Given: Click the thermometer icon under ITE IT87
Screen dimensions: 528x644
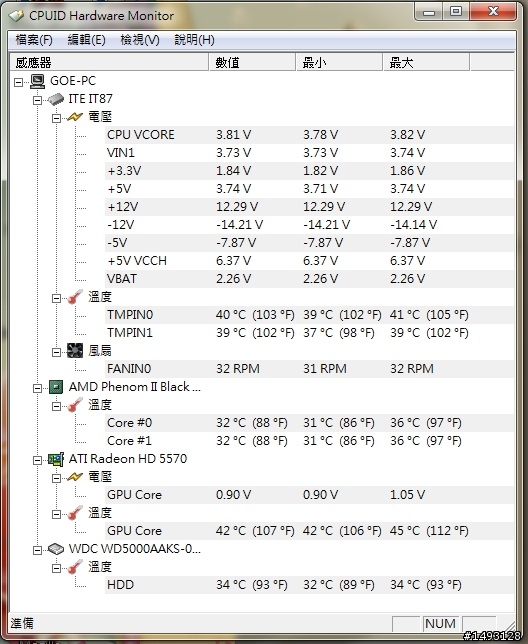Looking at the screenshot, I should pyautogui.click(x=75, y=297).
